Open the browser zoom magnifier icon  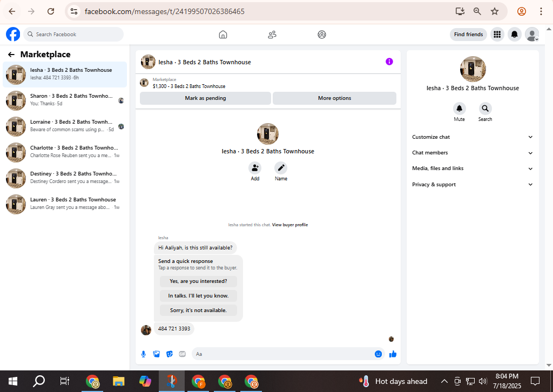pyautogui.click(x=477, y=11)
